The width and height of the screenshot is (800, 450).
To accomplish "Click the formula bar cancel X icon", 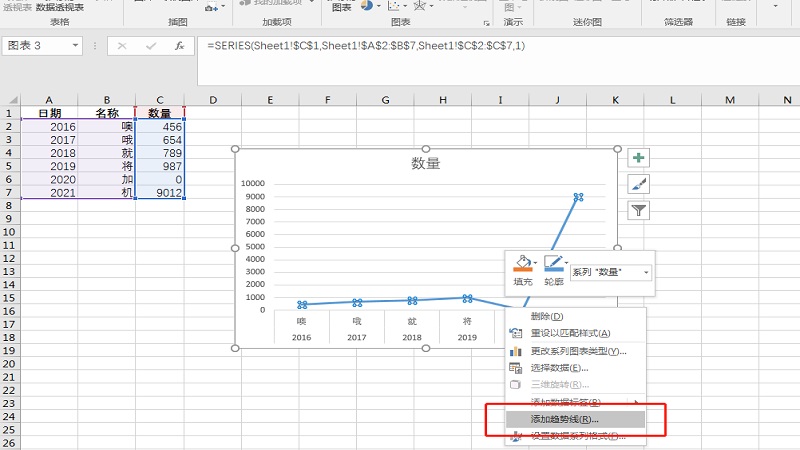I will pos(122,46).
